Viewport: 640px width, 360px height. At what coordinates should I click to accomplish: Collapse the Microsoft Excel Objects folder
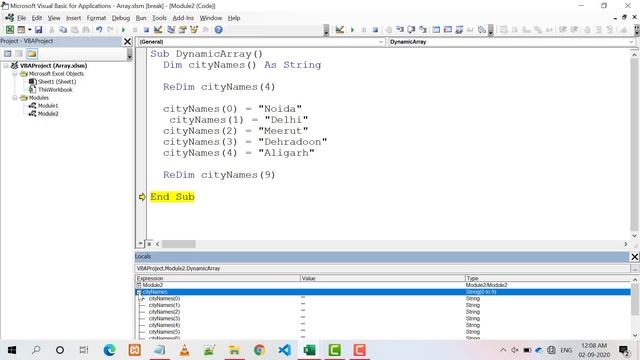tap(15, 73)
